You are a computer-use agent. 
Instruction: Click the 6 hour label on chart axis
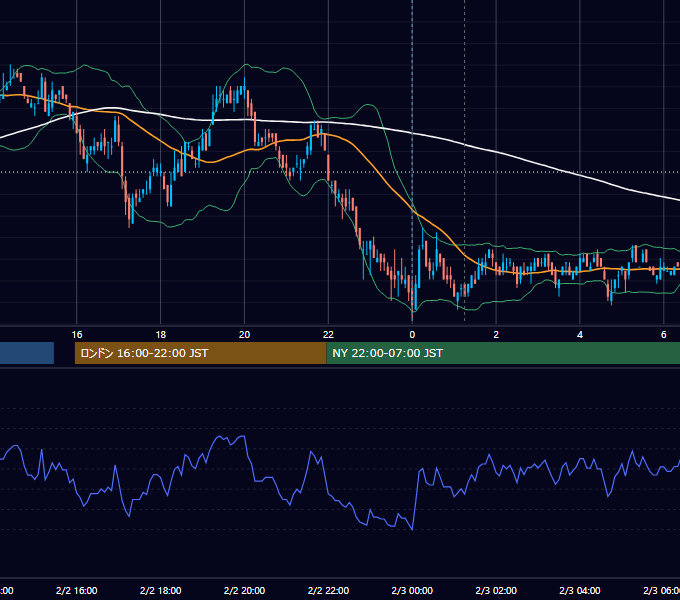(664, 334)
